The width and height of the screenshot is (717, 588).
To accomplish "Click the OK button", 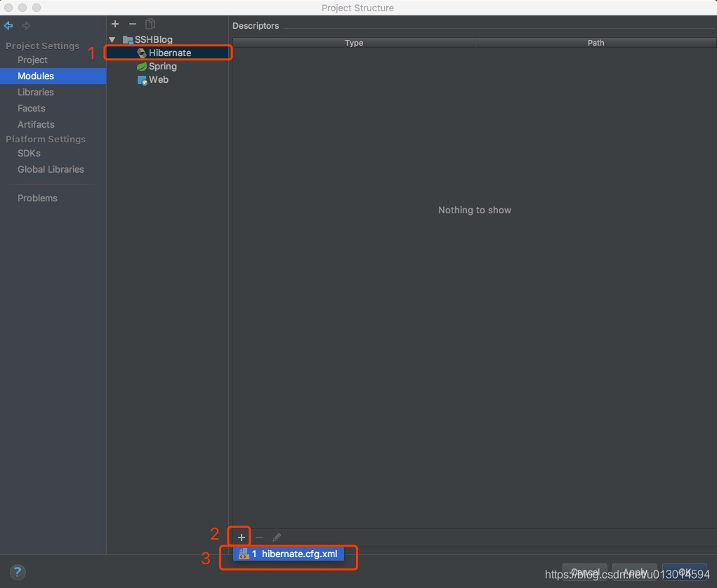I will [685, 572].
